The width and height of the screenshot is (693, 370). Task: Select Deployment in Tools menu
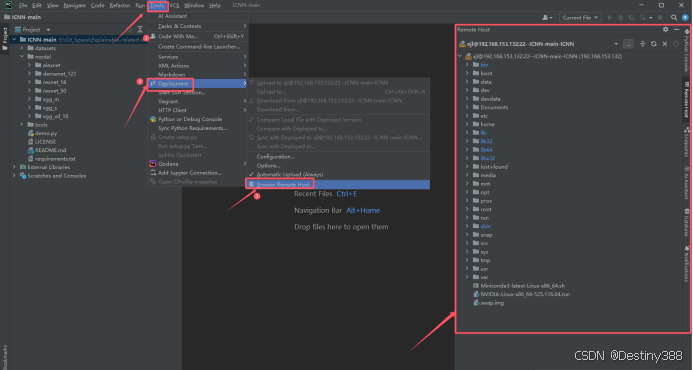(x=198, y=84)
